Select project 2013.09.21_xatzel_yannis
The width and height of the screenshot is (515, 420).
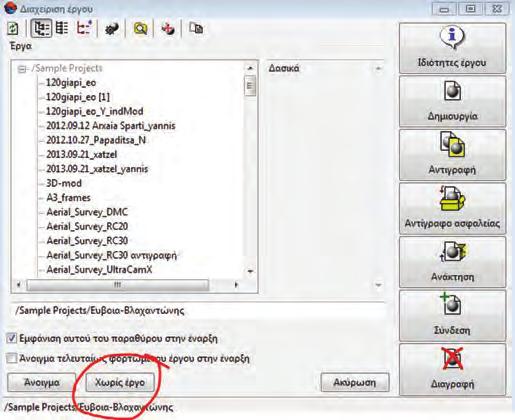97,169
